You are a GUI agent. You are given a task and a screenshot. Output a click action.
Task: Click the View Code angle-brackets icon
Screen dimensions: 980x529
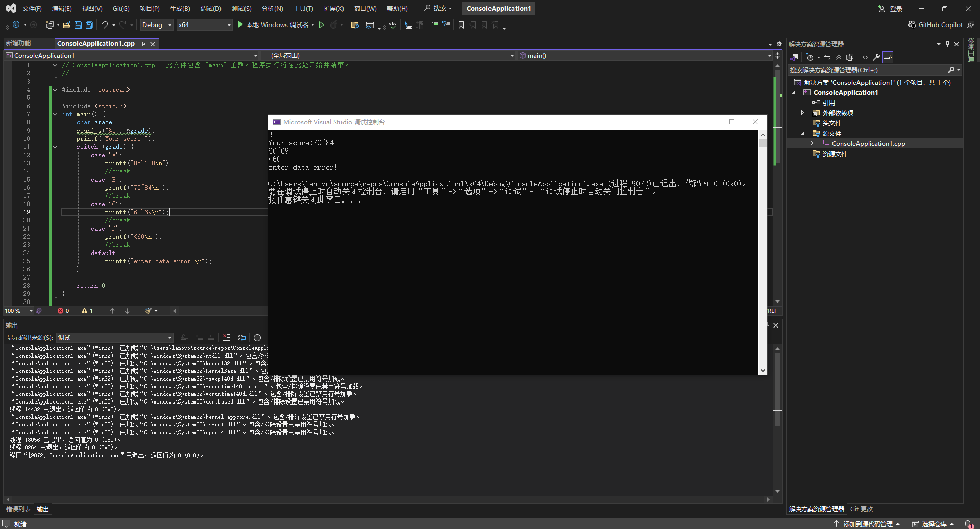(x=865, y=57)
